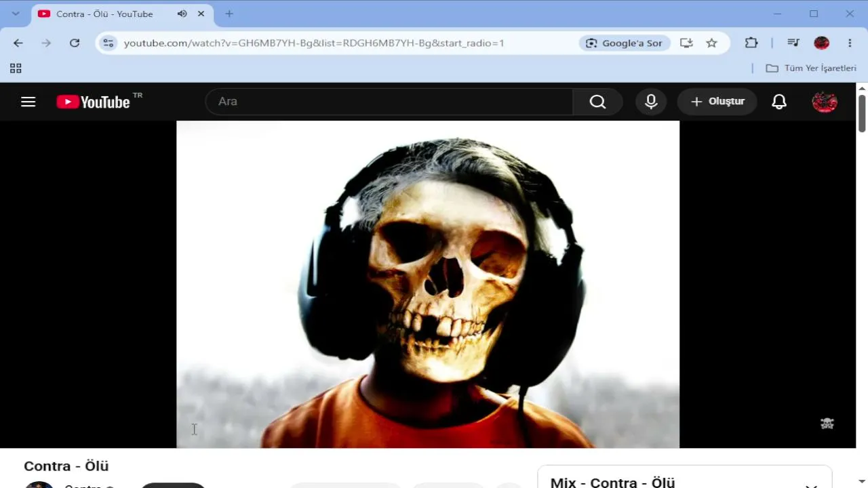Click the Contra - Ölü video title
The height and width of the screenshot is (488, 868).
66,466
